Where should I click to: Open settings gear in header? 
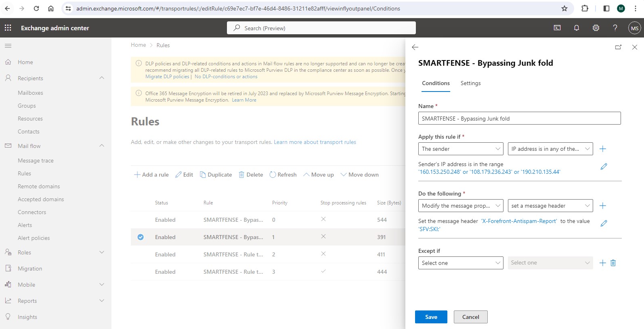coord(596,28)
